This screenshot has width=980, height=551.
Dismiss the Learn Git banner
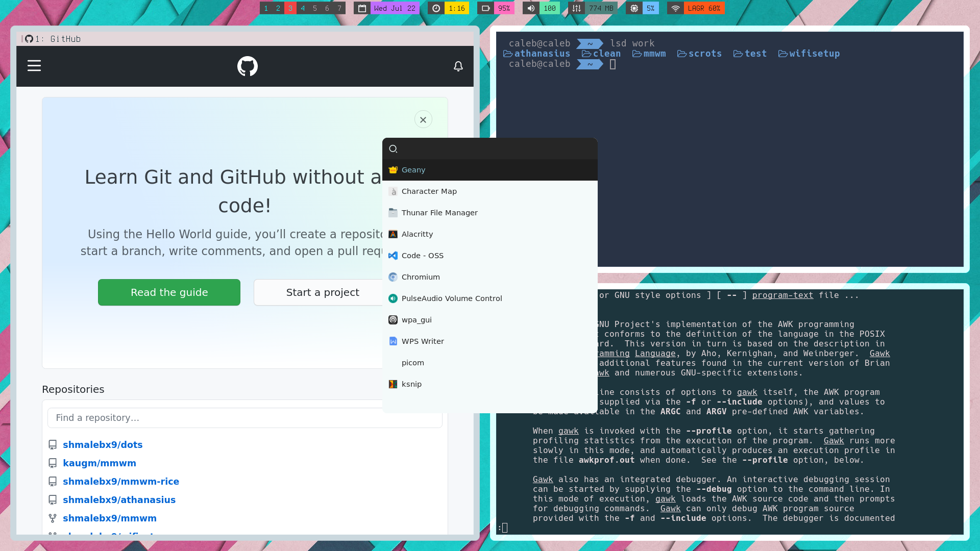tap(423, 120)
